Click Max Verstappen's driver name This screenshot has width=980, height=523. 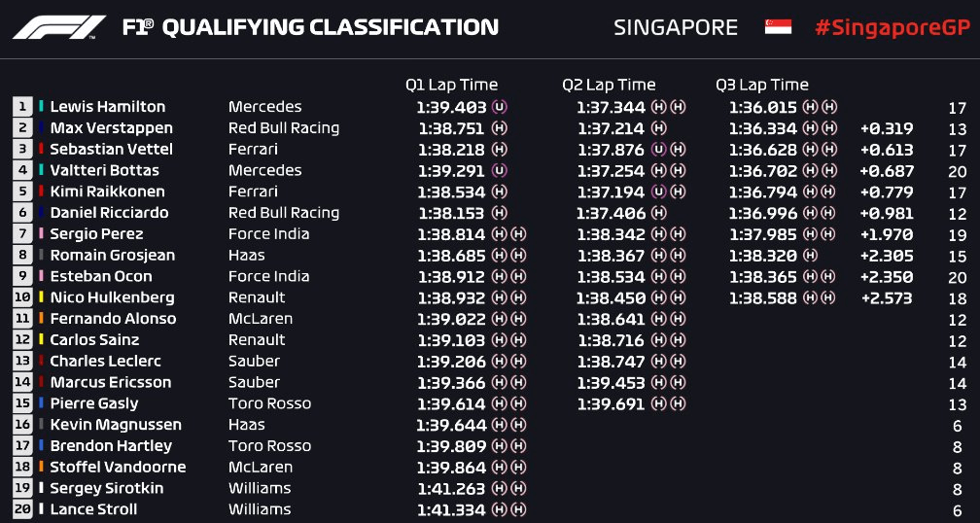click(111, 128)
